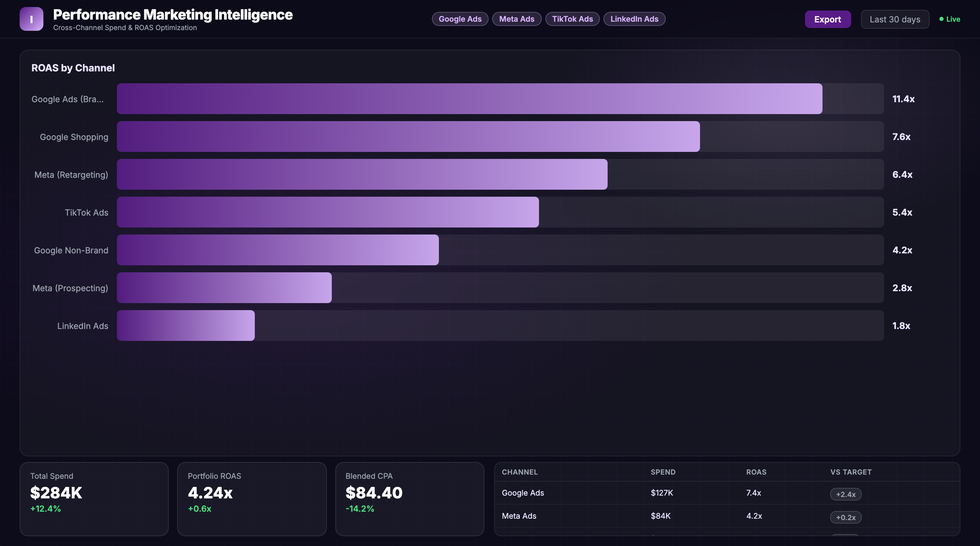This screenshot has height=546, width=980.
Task: Select the Meta Ads table row
Action: pyautogui.click(x=727, y=516)
